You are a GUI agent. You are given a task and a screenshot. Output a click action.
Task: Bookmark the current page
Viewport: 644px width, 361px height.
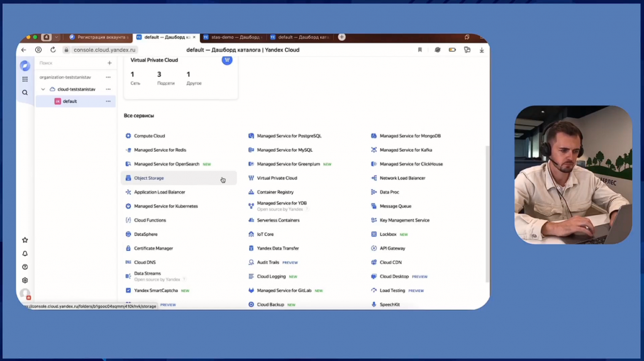coord(419,50)
